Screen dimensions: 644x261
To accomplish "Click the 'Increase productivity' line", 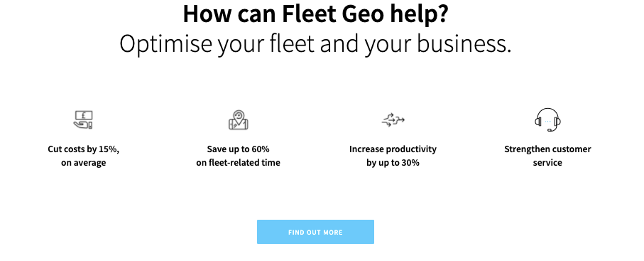I will click(x=393, y=149).
